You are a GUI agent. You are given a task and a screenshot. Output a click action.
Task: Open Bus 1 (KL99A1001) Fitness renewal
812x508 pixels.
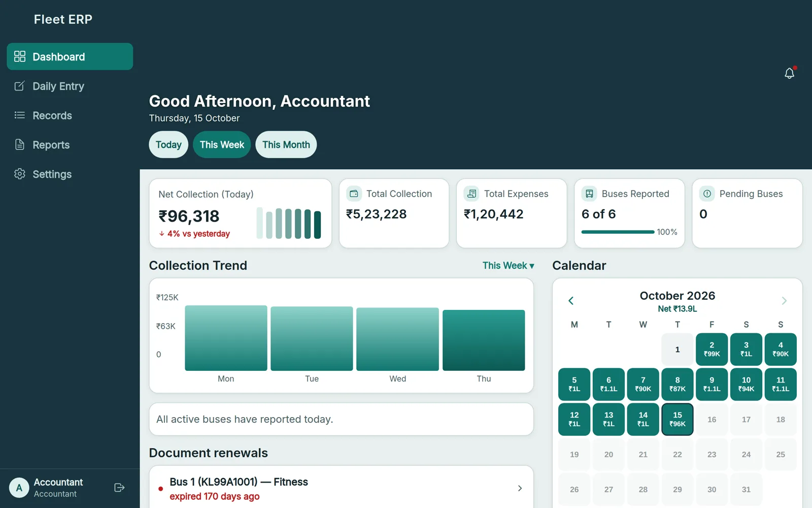(x=341, y=488)
